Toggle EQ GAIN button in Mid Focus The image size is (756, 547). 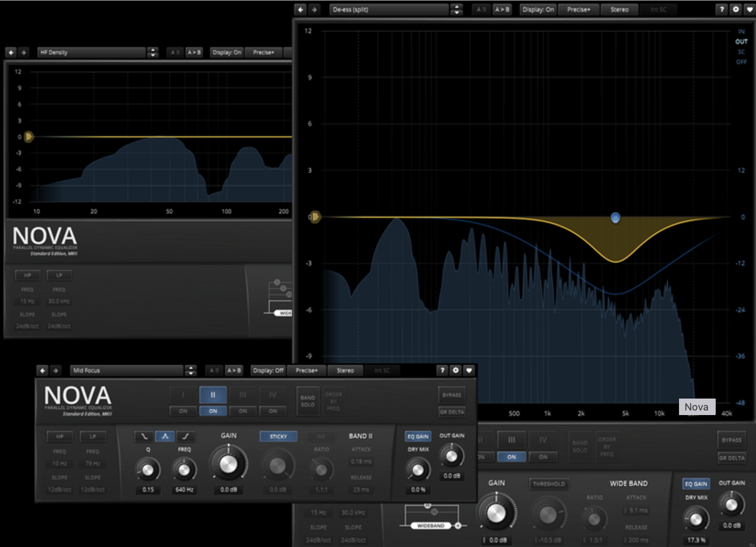click(418, 436)
